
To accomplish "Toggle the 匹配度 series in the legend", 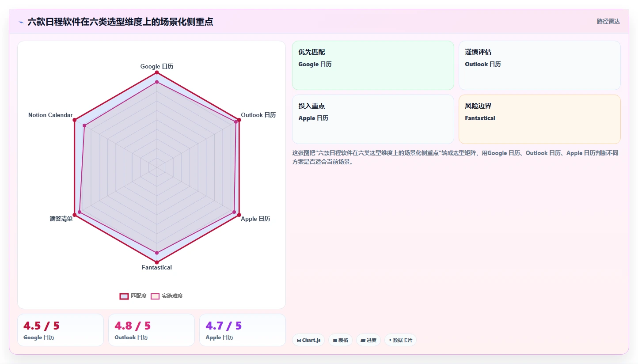I will (133, 296).
